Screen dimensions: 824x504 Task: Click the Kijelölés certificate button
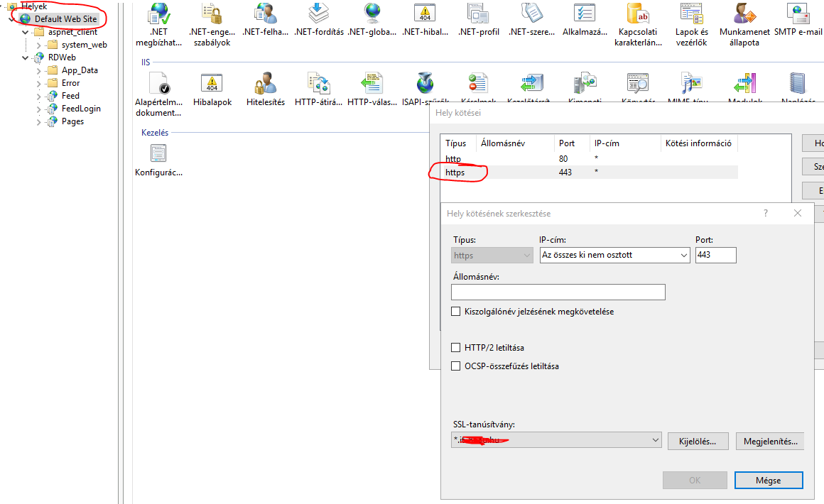coord(697,441)
